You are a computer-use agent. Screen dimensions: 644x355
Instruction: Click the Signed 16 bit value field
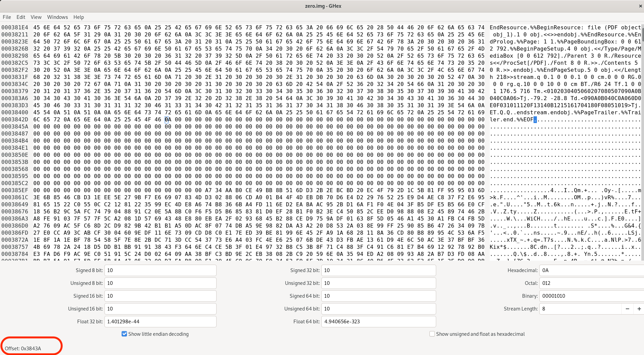[x=160, y=296]
